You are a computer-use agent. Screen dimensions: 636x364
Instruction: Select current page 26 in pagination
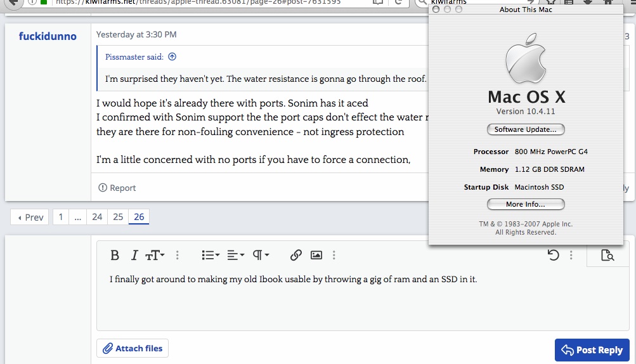pyautogui.click(x=139, y=217)
